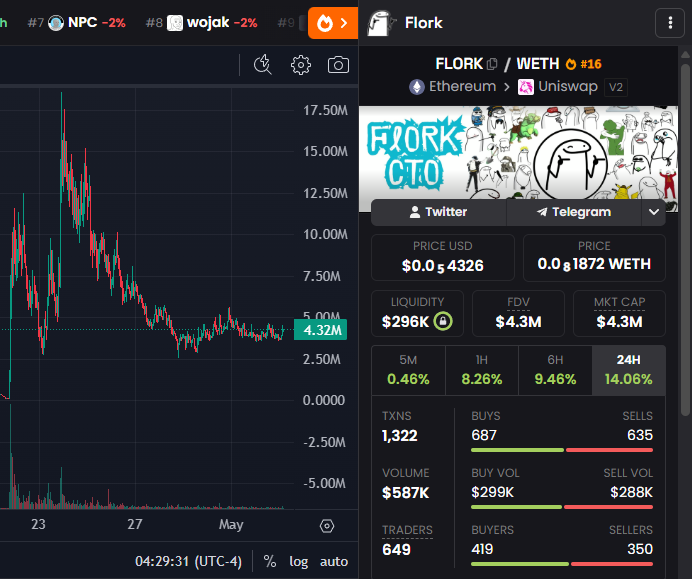Screen dimensions: 692x579
Task: Click the LIQUIDITY $296K box
Action: click(x=417, y=313)
